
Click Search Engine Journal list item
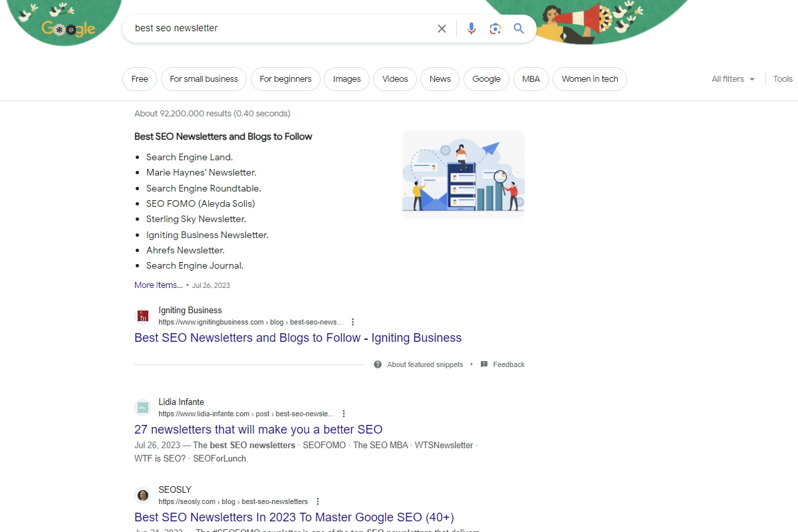click(195, 265)
